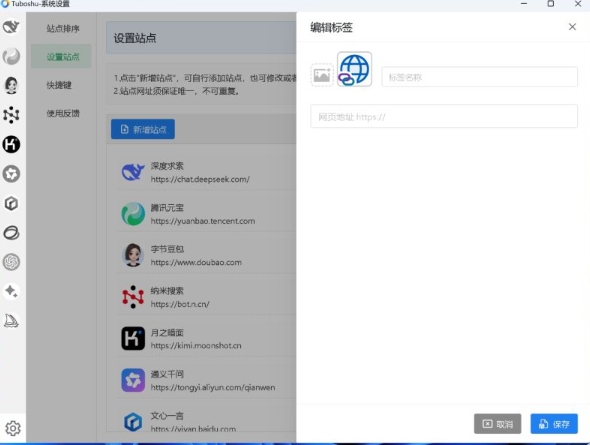Screen dimensions: 590x445
Task: Open Tongyi Qianwen icon in left sidebar
Action: [11, 174]
